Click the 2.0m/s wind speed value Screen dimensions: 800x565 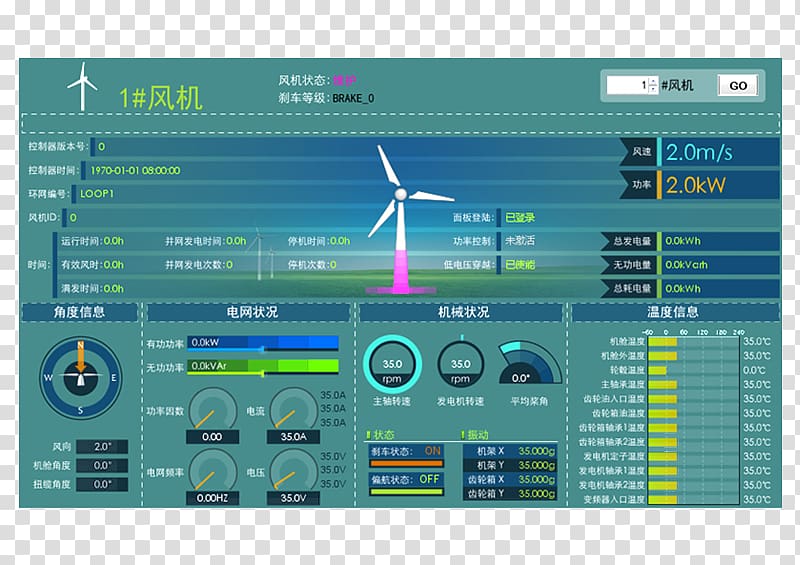pos(699,152)
